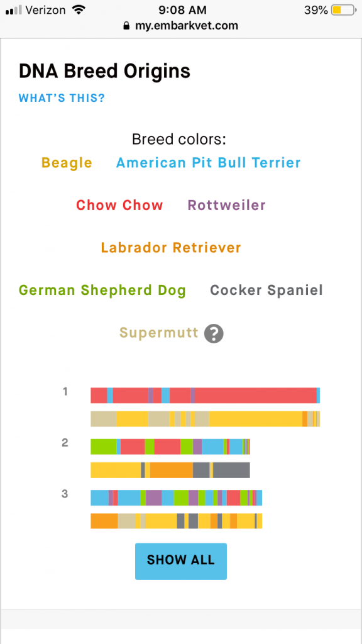This screenshot has height=644, width=362.
Task: Click the large gray segment of chromosome 2
Action: pyautogui.click(x=231, y=470)
